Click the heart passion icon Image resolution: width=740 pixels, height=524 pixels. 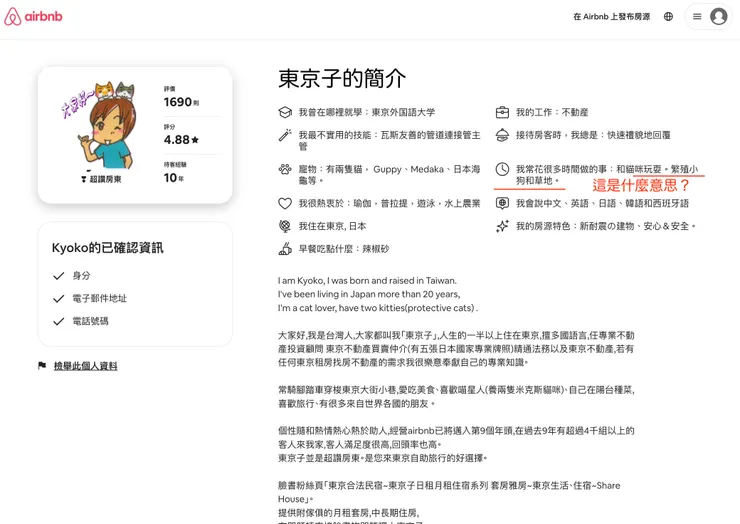click(285, 203)
